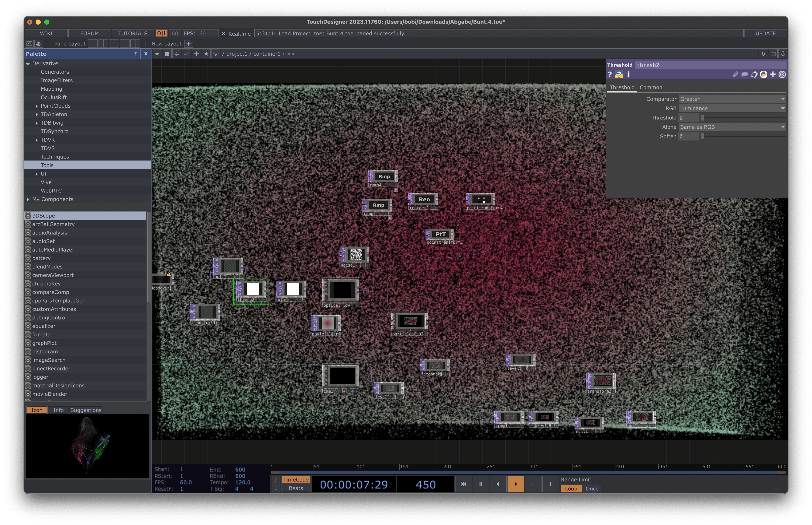
Task: Open the Comparator dropdown set to Greater
Action: [732, 99]
